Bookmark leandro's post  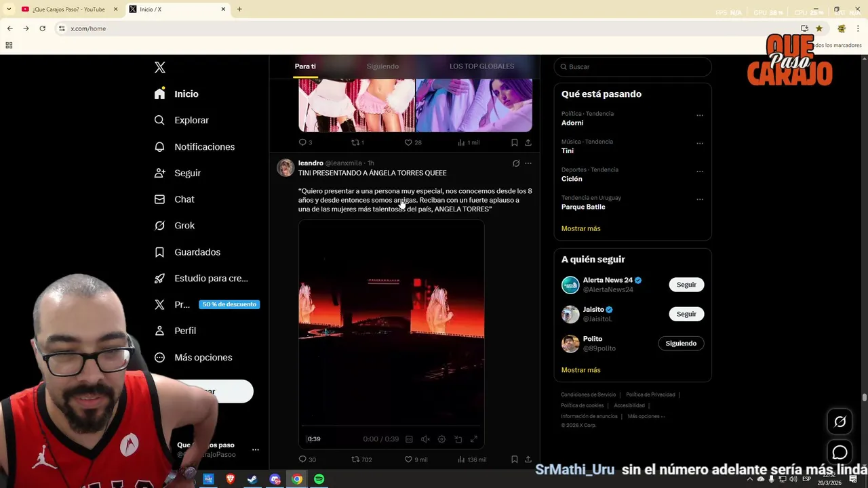tap(515, 460)
